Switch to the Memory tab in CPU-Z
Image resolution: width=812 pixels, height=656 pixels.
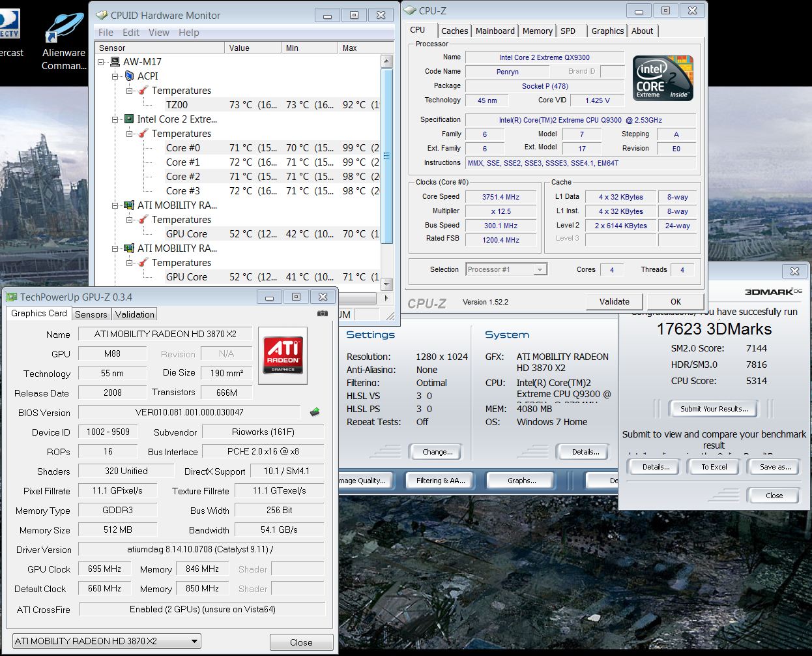click(x=537, y=31)
